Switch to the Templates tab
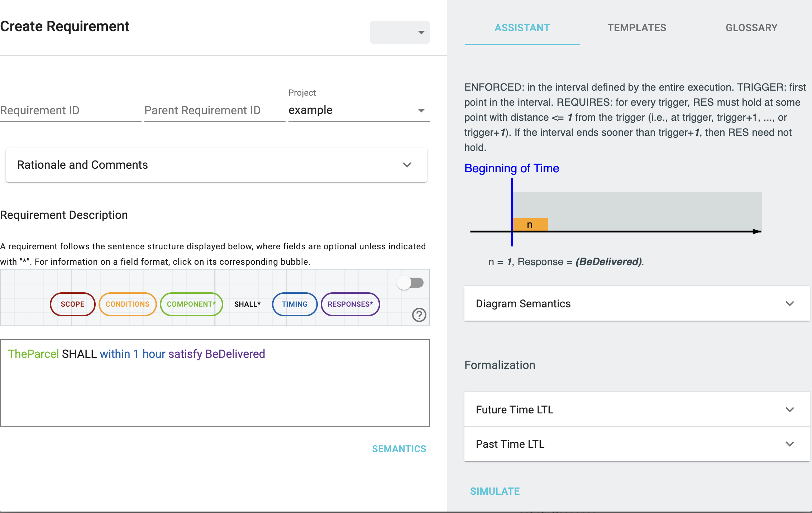The image size is (812, 513). (x=637, y=28)
